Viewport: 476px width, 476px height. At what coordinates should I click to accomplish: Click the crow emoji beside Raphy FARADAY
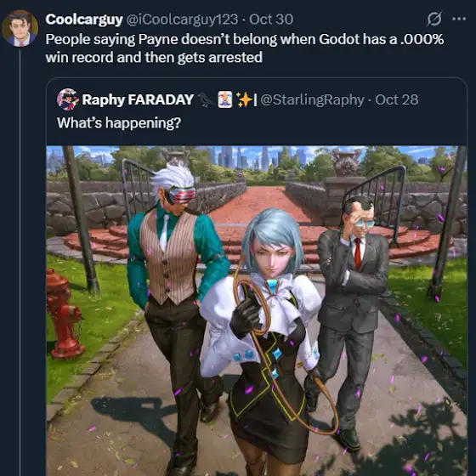(206, 100)
